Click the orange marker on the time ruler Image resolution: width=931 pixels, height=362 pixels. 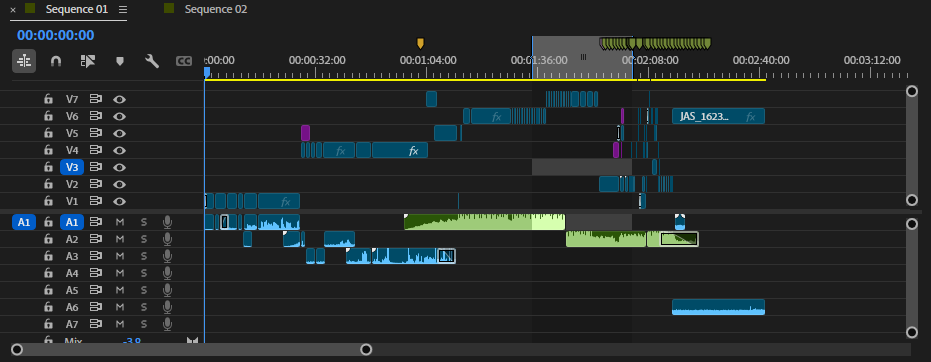point(420,43)
